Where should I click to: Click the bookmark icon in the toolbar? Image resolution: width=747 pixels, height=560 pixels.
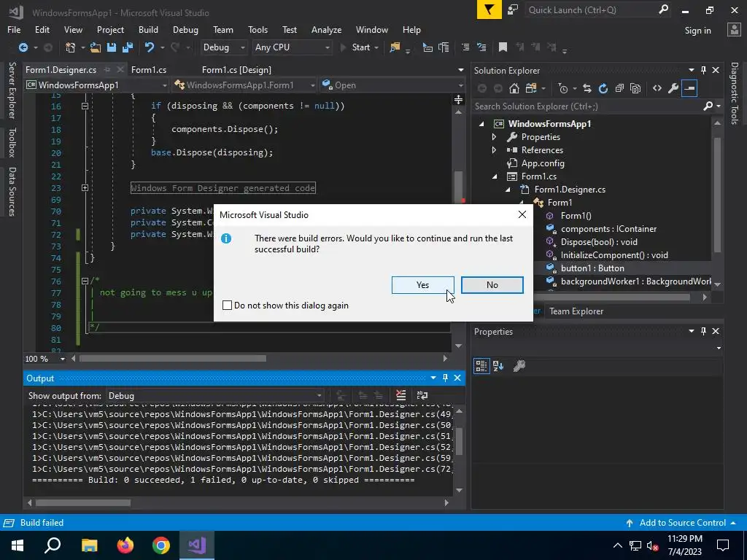pos(503,47)
